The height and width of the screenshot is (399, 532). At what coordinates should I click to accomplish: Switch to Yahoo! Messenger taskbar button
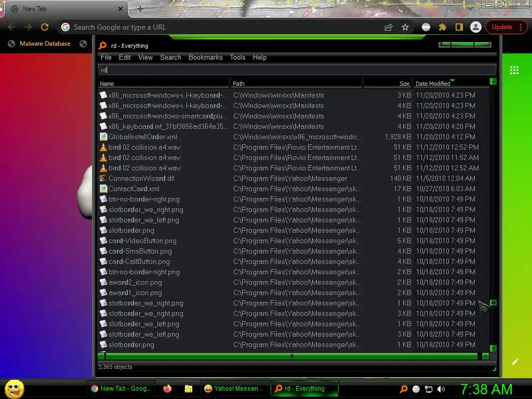coord(234,389)
